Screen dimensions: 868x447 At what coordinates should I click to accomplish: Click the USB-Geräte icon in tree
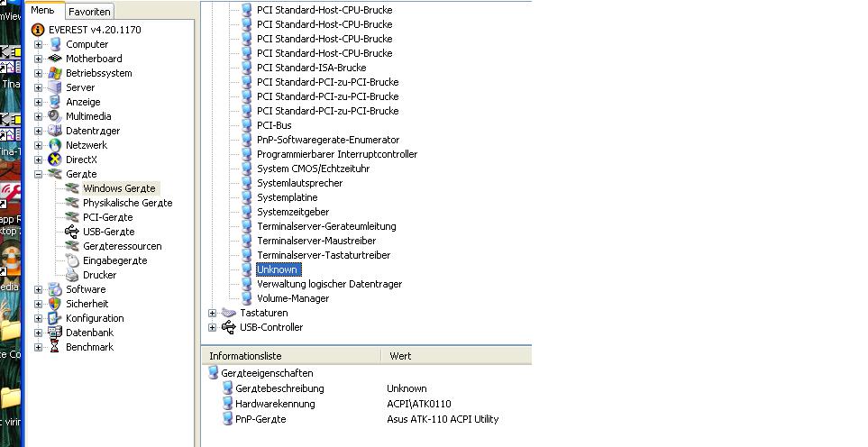(72, 232)
